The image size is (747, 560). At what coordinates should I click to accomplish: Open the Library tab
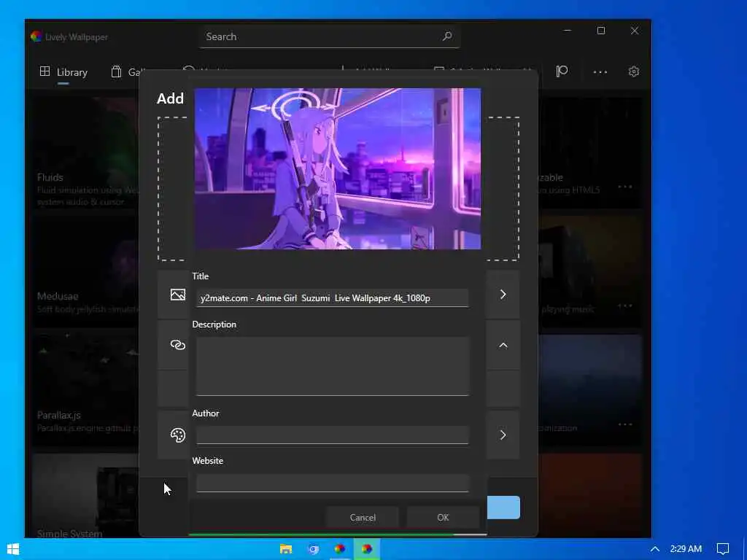[63, 72]
